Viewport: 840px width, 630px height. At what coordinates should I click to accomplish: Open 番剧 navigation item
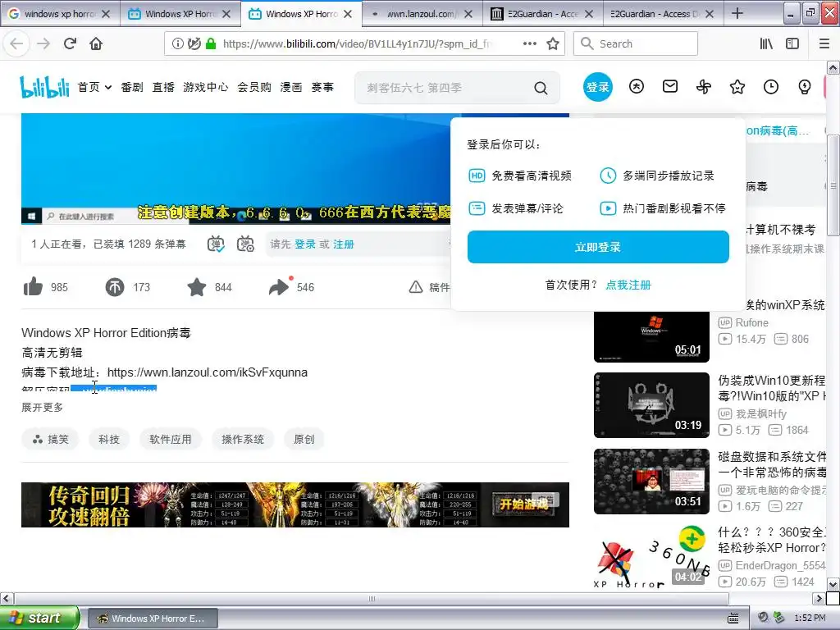point(132,87)
